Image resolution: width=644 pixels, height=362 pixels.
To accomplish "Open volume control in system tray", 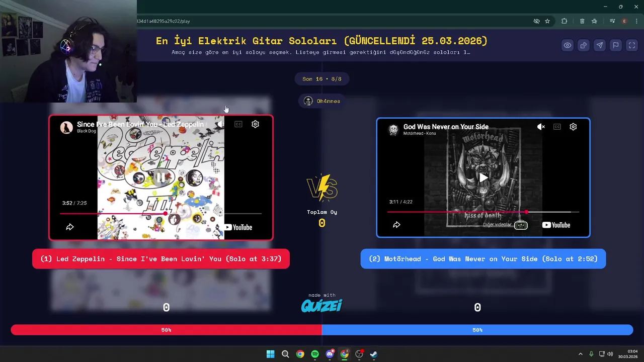I will [610, 354].
